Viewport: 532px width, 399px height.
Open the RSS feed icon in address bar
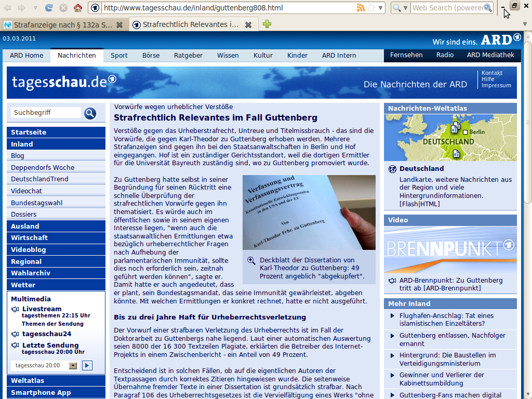[361, 8]
